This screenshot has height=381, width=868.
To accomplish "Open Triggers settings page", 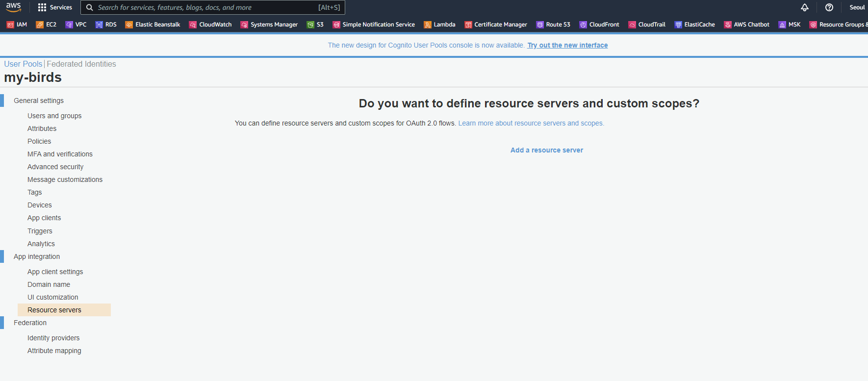I will (x=40, y=231).
